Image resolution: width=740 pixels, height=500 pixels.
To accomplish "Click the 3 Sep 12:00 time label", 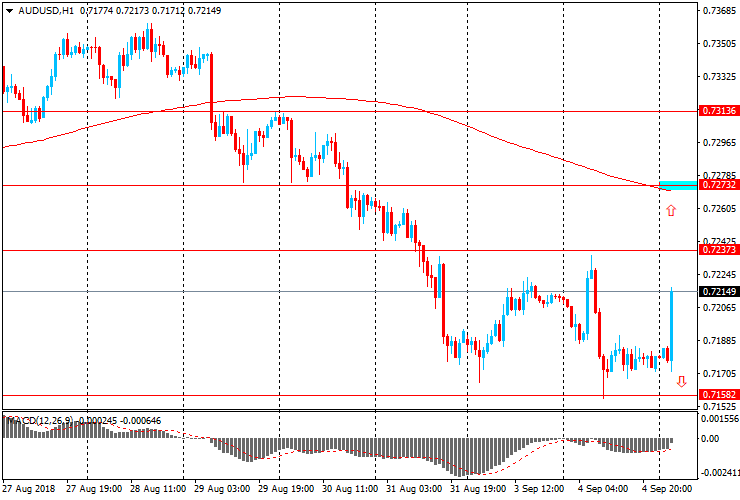I will coord(539,489).
